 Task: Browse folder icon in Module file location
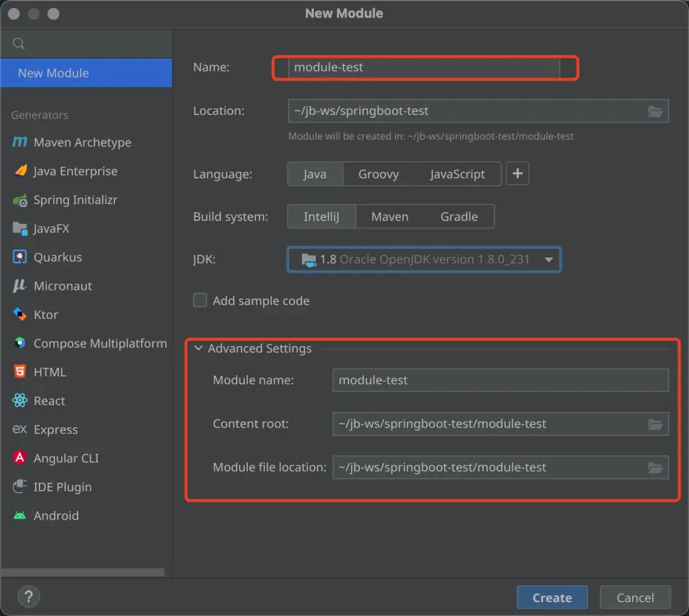click(x=655, y=467)
